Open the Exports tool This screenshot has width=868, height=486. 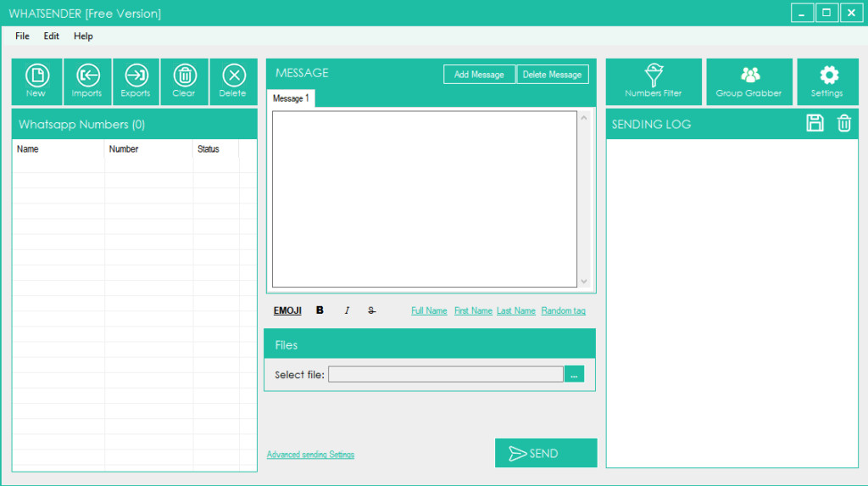tap(136, 81)
